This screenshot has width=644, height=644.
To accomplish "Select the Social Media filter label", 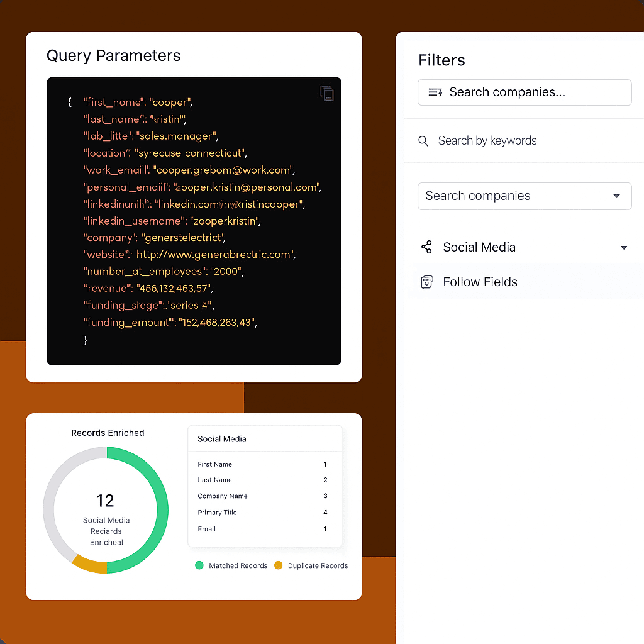I will [x=479, y=247].
